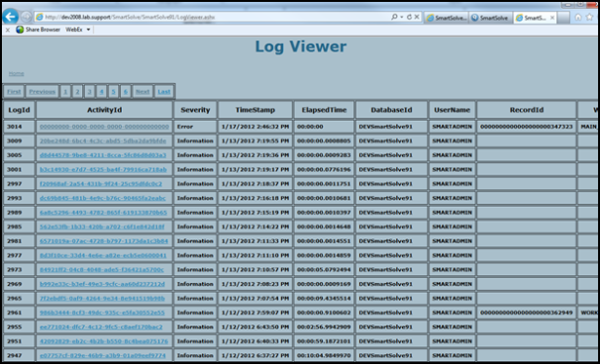Click the LogId column header
Screen dimensions: 600x364
pos(19,110)
